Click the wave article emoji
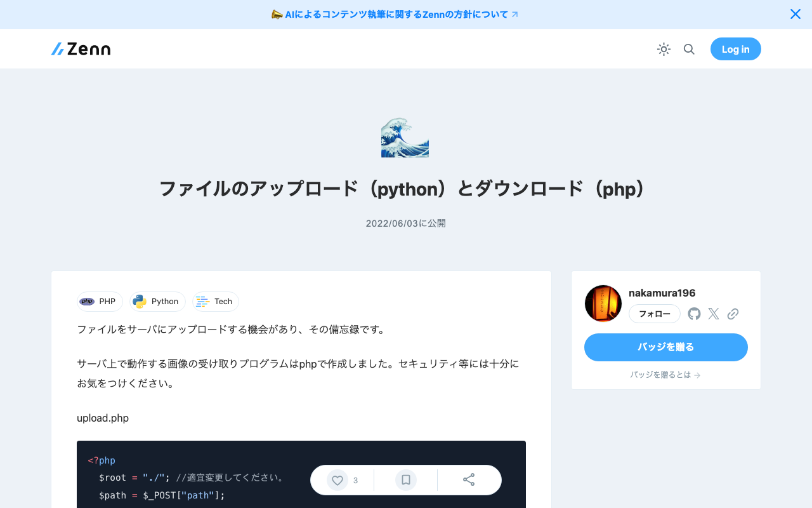 (405, 137)
